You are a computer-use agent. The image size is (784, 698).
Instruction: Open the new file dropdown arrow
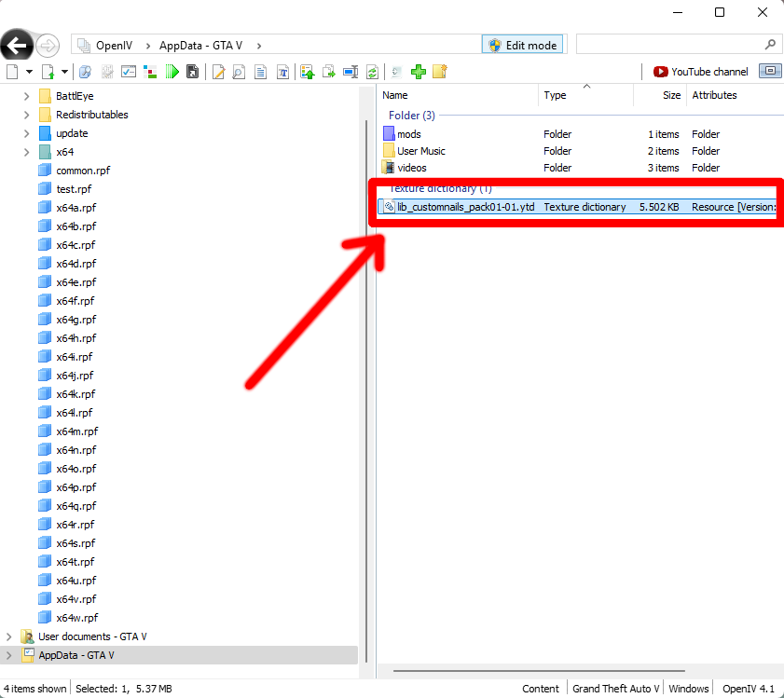[29, 72]
